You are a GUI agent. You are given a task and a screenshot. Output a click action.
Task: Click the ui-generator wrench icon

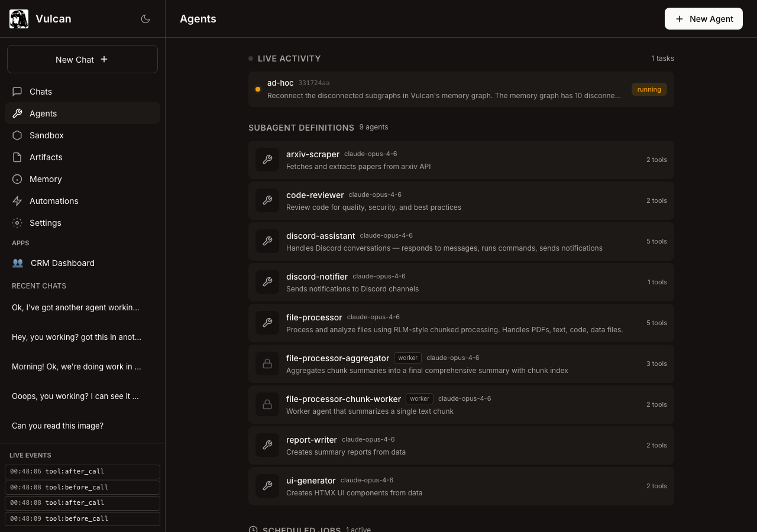(267, 486)
